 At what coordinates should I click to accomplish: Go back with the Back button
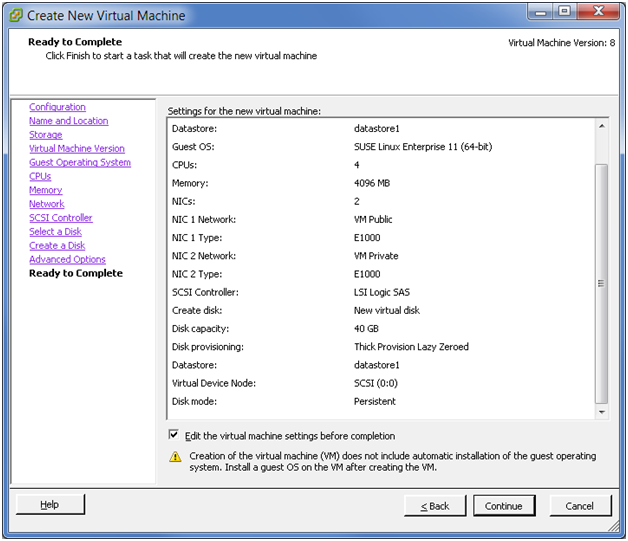(x=435, y=506)
